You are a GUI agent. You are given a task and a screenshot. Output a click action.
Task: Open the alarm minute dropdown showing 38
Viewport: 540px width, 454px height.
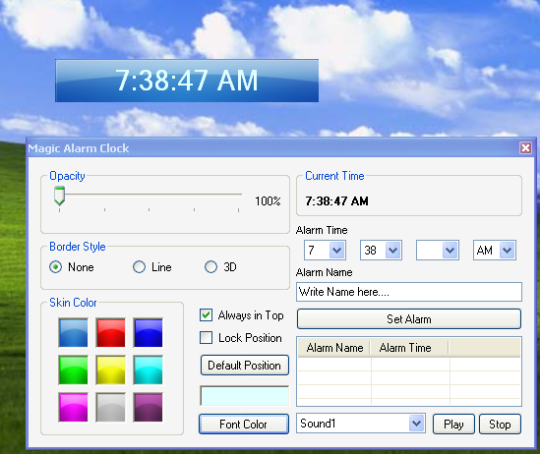tap(381, 250)
